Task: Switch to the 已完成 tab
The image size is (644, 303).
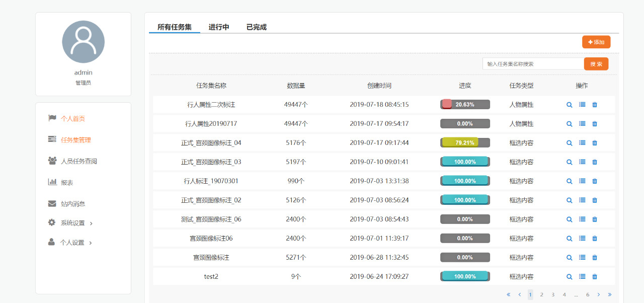Action: click(x=256, y=27)
